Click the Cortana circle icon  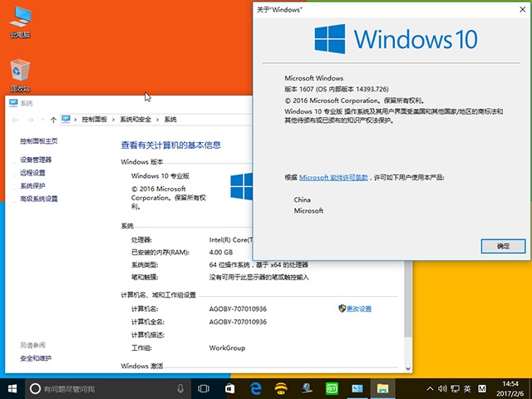point(35,389)
